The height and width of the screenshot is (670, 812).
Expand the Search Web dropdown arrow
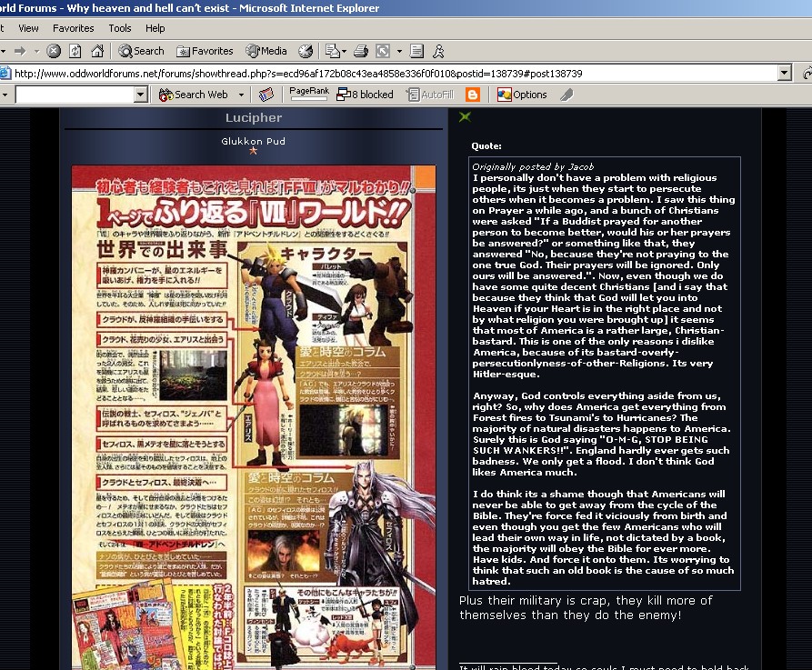[x=241, y=95]
